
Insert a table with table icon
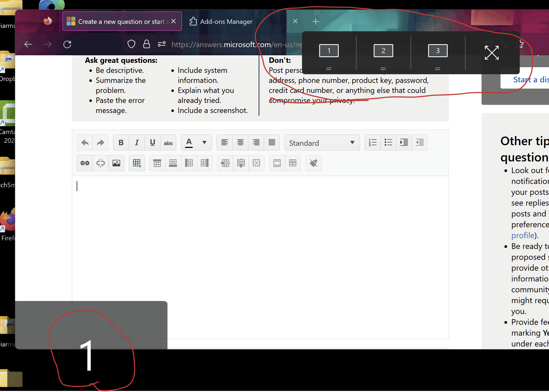(137, 163)
